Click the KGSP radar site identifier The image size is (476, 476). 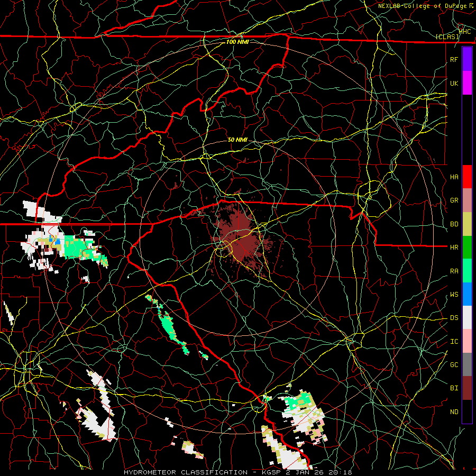271,472
